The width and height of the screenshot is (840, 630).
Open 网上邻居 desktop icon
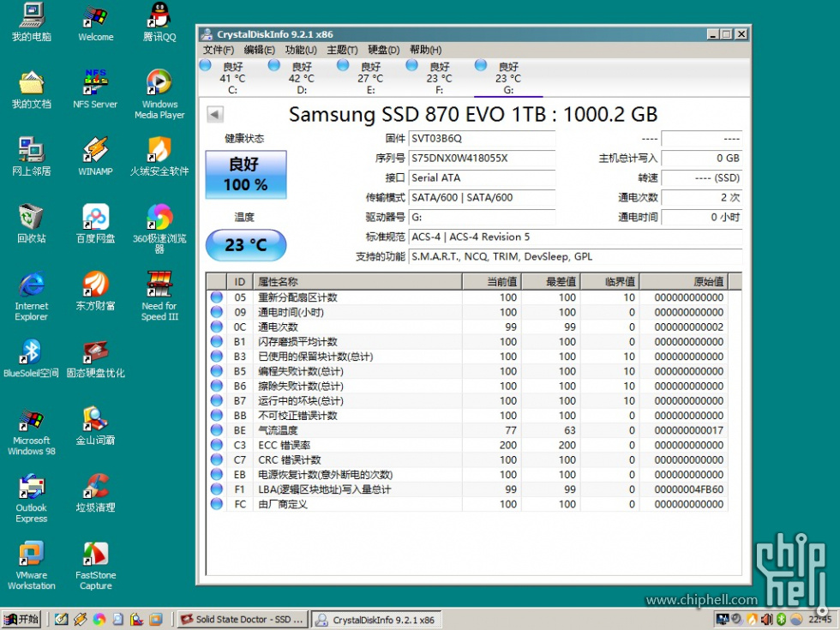(32, 156)
